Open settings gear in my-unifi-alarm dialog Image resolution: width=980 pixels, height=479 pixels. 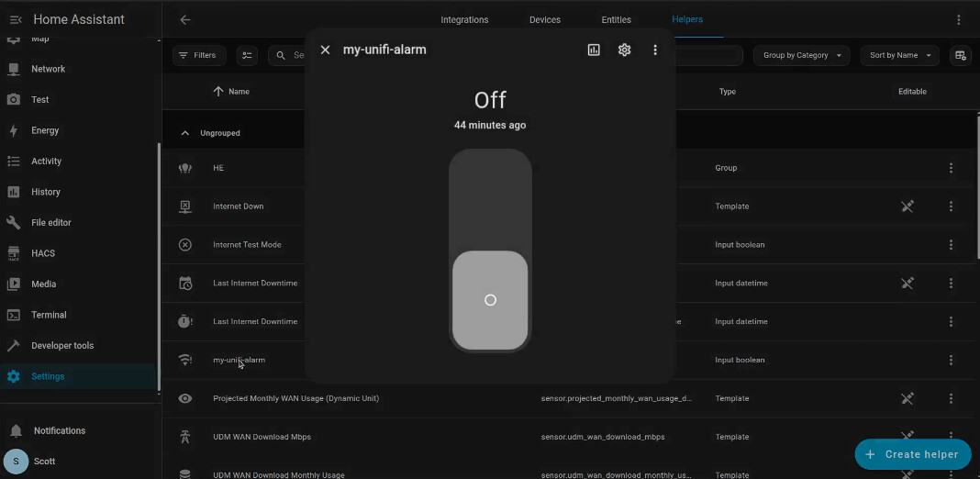[624, 50]
